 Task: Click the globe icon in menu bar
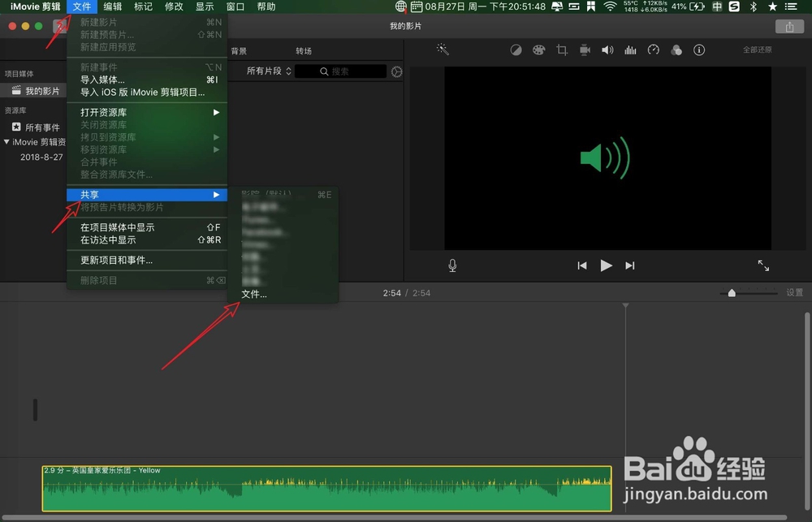(400, 6)
